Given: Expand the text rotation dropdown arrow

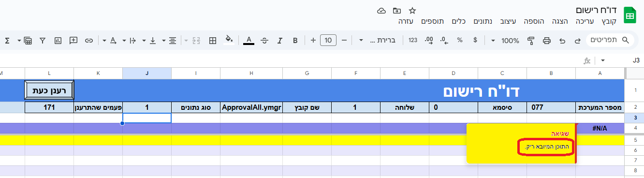Looking at the screenshot, I should 104,40.
